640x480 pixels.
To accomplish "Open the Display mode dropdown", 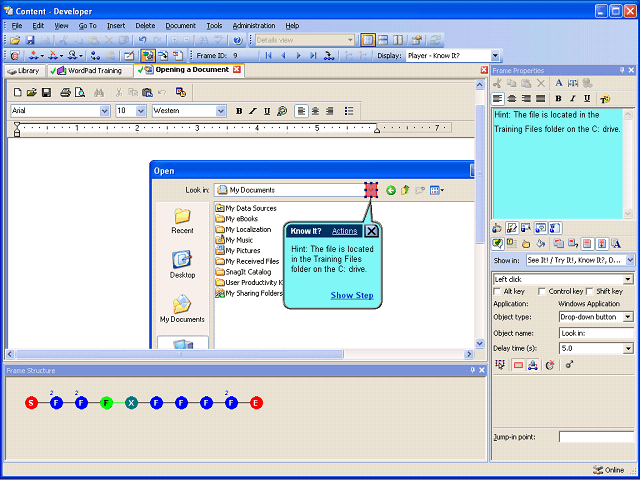I will (x=495, y=56).
